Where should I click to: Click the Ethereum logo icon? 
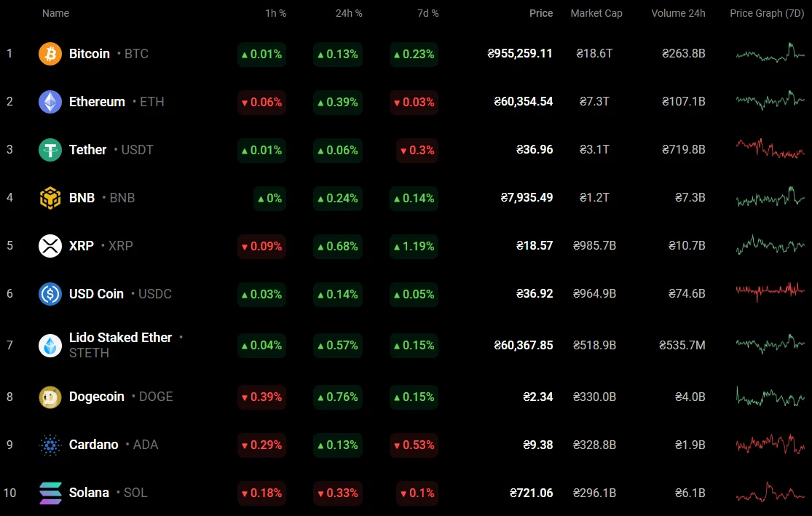pyautogui.click(x=50, y=102)
